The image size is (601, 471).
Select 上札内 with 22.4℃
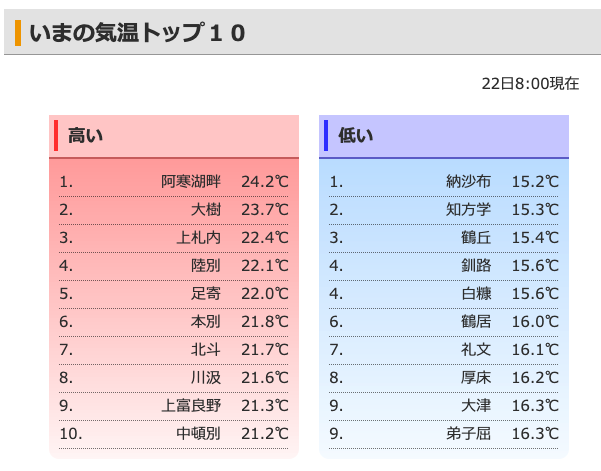(x=198, y=238)
